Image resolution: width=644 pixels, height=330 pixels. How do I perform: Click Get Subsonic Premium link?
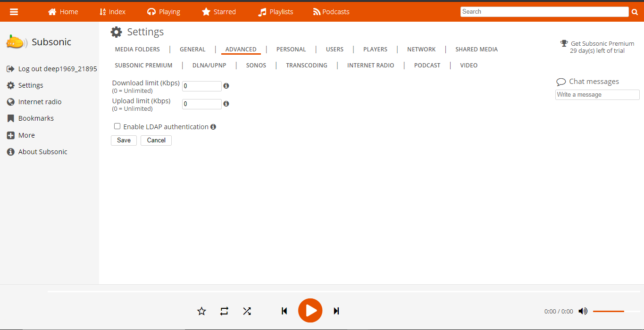tap(602, 44)
